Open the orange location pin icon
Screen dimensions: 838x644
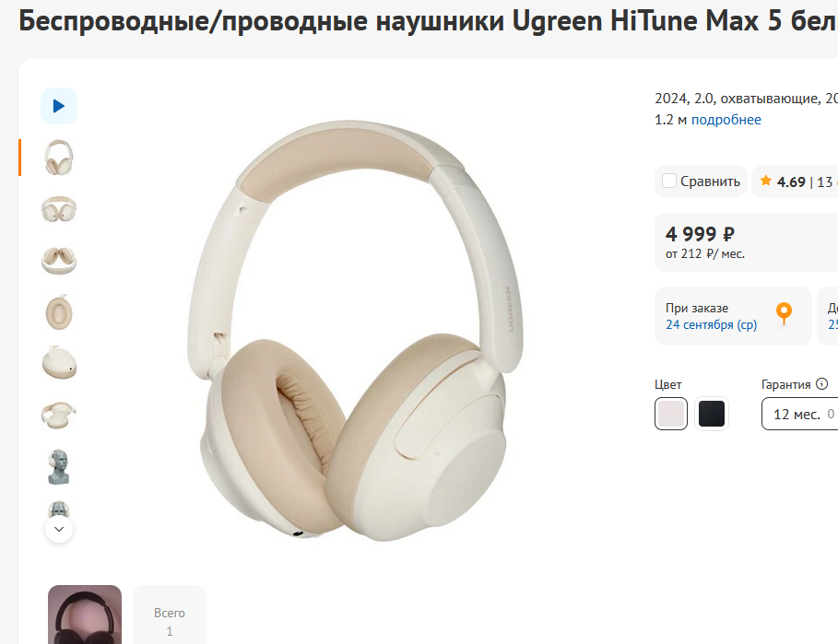(x=784, y=313)
